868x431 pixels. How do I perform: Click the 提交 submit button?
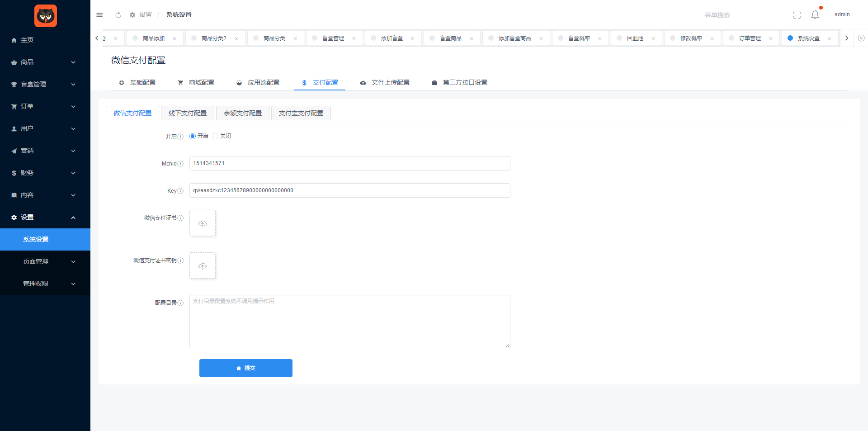[245, 368]
